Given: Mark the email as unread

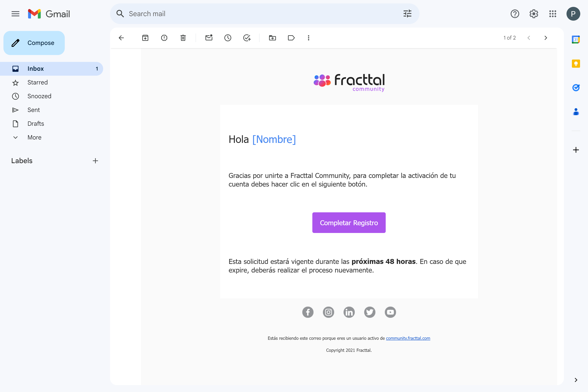Looking at the screenshot, I should [x=209, y=38].
